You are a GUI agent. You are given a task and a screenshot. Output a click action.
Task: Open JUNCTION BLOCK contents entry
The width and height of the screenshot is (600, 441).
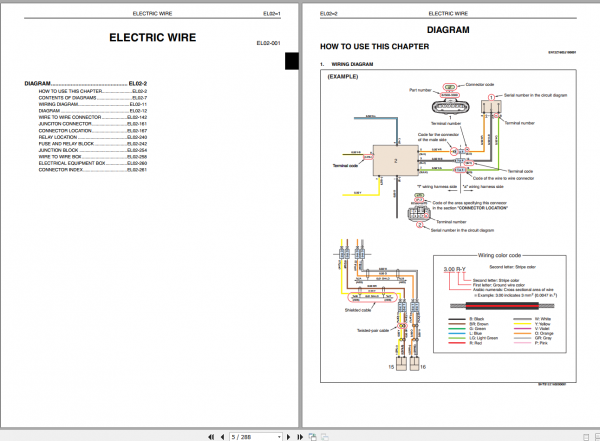[93, 150]
